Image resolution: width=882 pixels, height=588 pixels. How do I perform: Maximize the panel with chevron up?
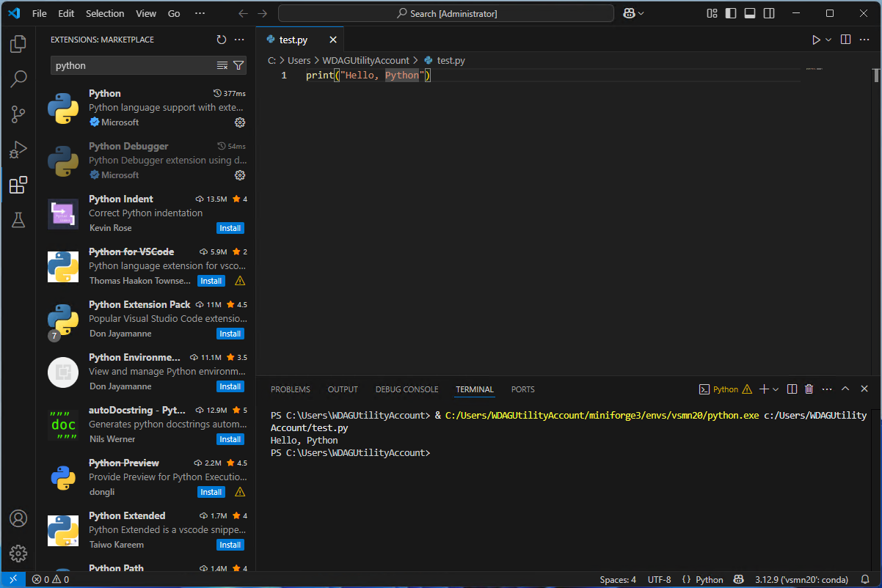[845, 389]
